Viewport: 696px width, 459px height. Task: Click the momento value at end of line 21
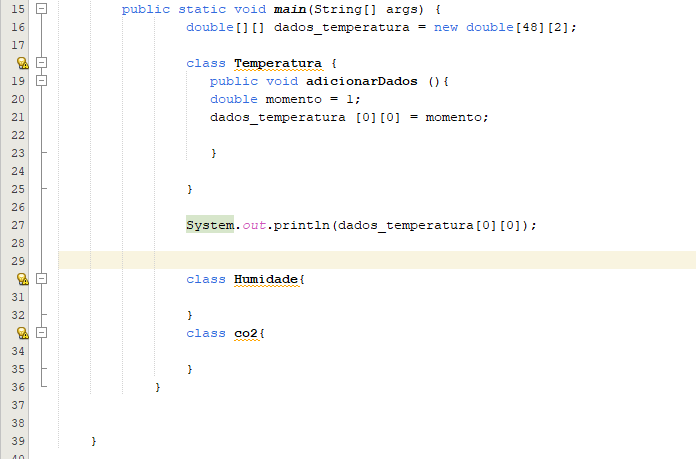pyautogui.click(x=454, y=118)
